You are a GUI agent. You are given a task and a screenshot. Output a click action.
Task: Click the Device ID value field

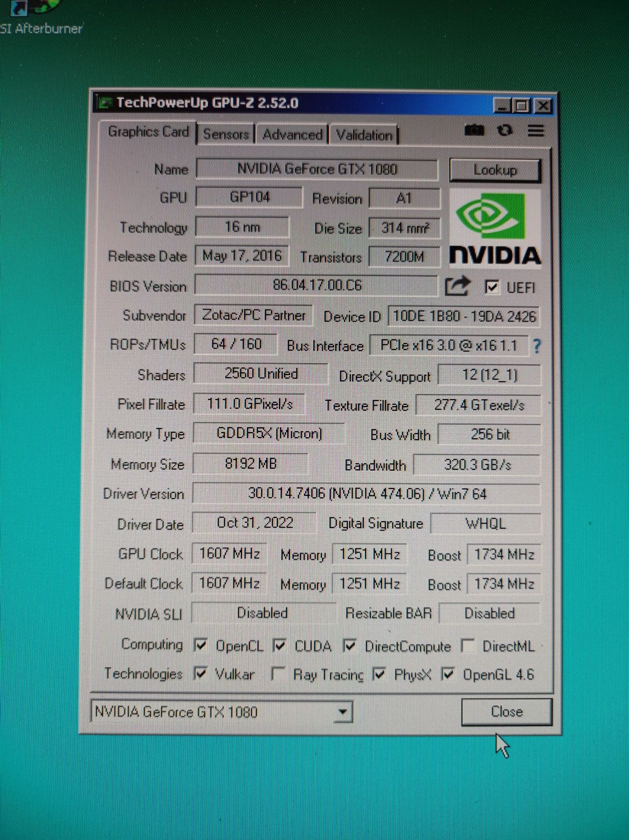(464, 317)
